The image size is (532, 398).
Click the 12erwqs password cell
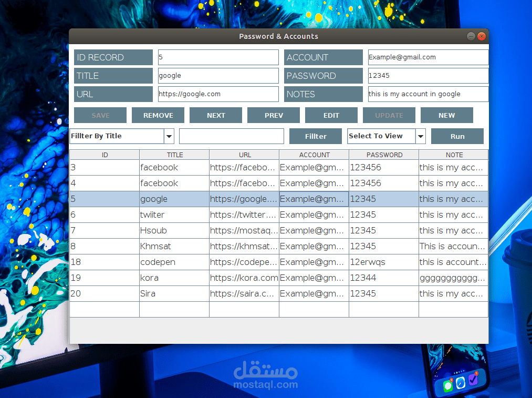pos(384,262)
